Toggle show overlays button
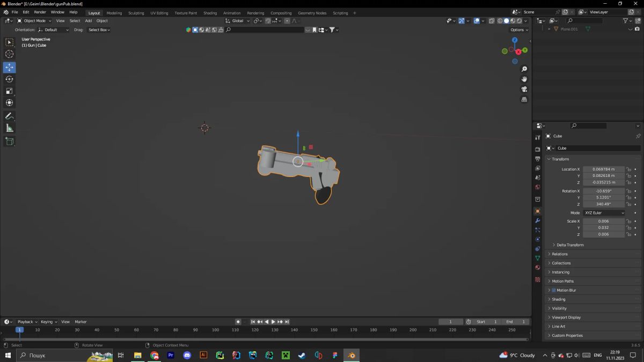 476,21
